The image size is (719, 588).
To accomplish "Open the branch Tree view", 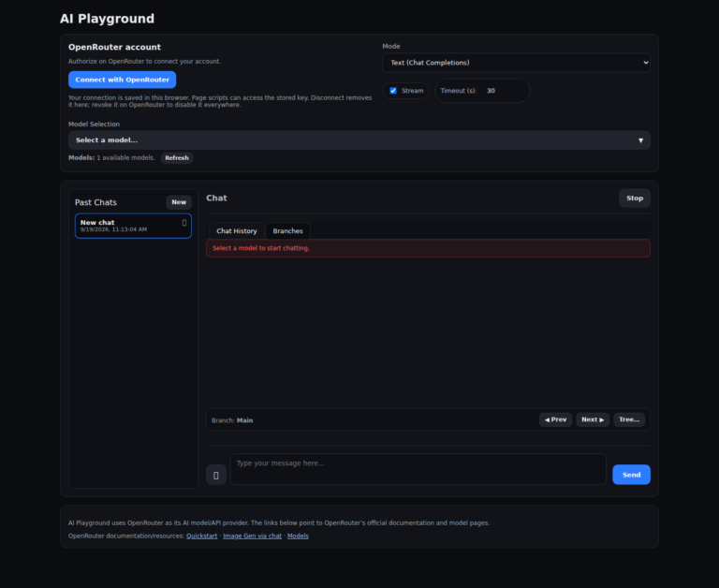I will (629, 419).
